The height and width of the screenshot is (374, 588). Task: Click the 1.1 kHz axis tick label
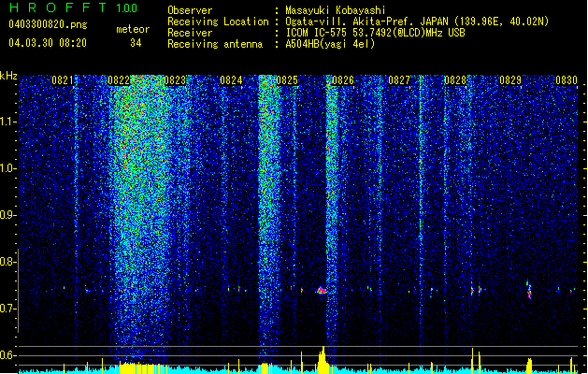(8, 122)
